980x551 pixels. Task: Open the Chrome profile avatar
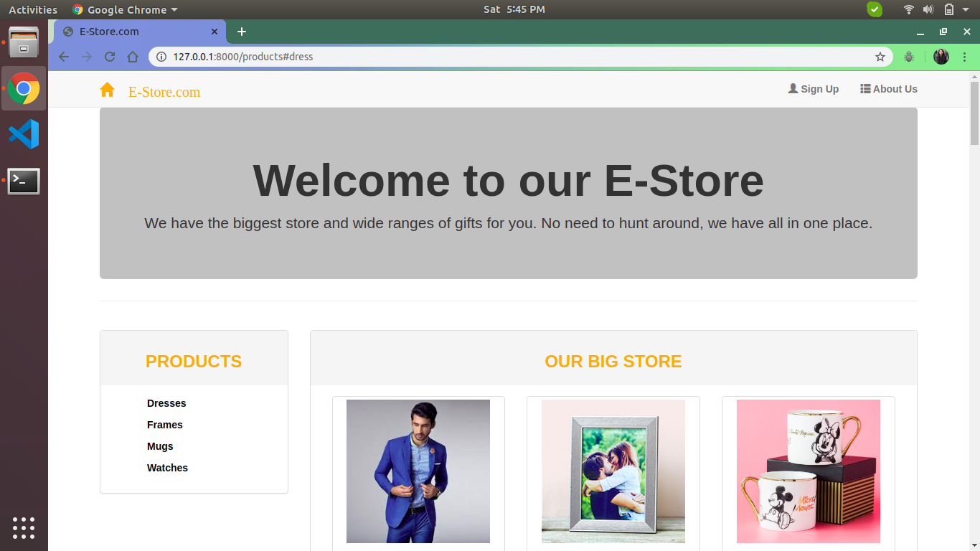pyautogui.click(x=941, y=57)
